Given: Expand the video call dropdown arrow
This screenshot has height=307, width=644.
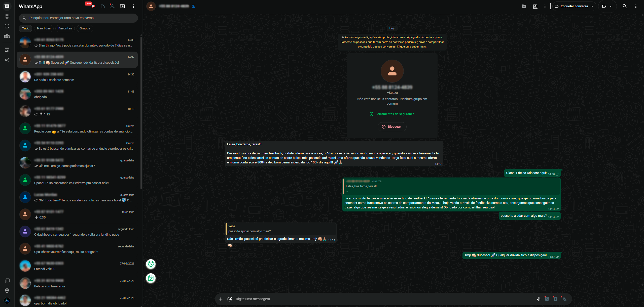Looking at the screenshot, I should point(611,6).
